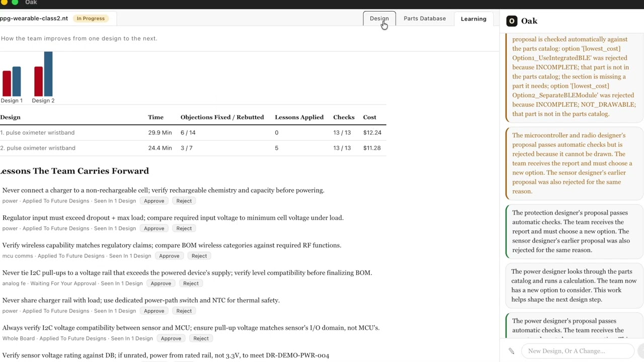
Task: Reject the sensor and MCU I2C compatibility lesson
Action: tap(201, 339)
